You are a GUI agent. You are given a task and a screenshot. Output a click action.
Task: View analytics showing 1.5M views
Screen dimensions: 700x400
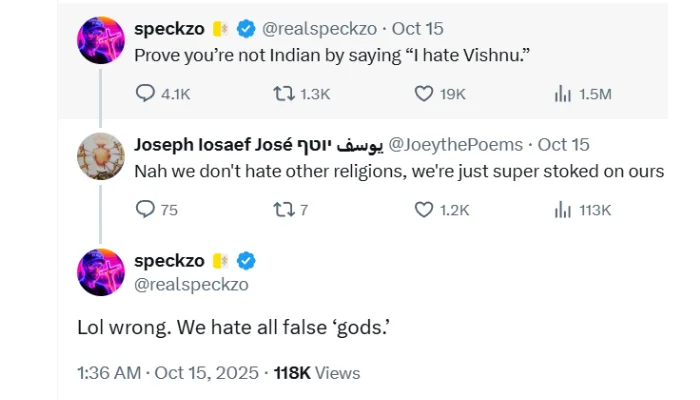point(583,94)
